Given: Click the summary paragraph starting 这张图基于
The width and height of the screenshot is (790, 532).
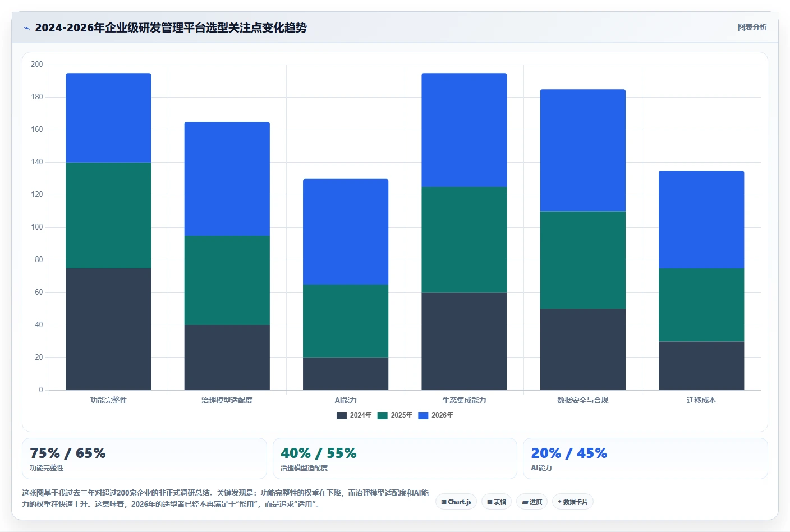Looking at the screenshot, I should pos(225,498).
